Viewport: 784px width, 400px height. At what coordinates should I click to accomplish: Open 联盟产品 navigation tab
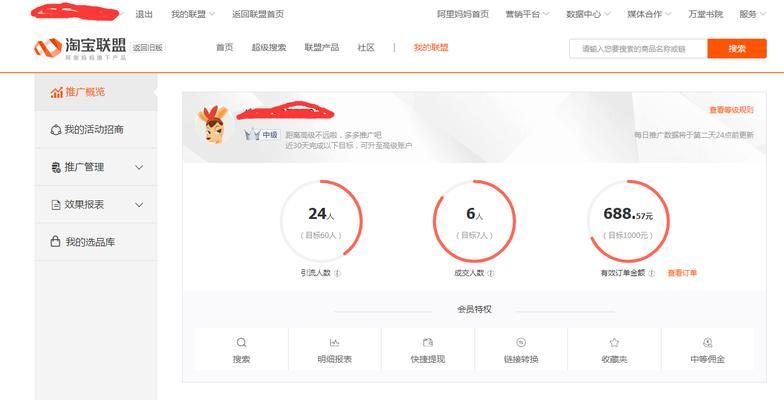click(x=322, y=48)
